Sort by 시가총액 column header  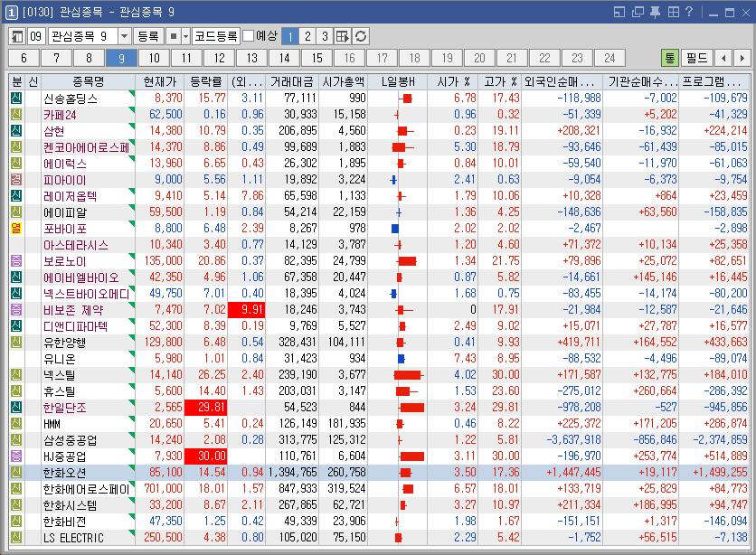tap(344, 81)
